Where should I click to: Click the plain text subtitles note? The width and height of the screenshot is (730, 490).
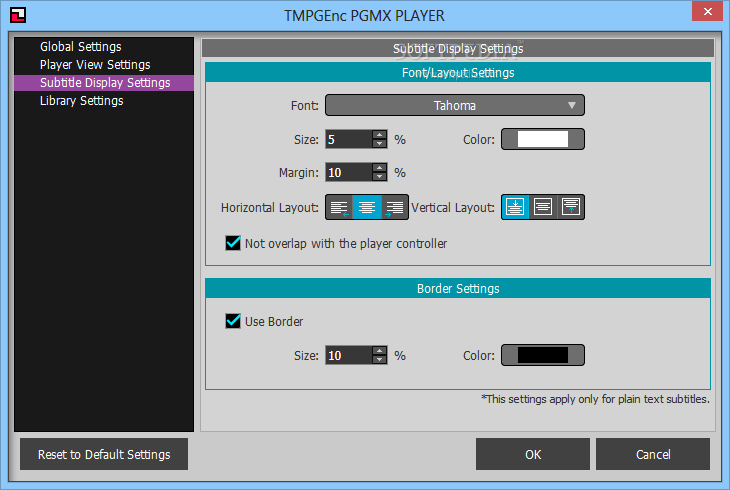pyautogui.click(x=595, y=399)
